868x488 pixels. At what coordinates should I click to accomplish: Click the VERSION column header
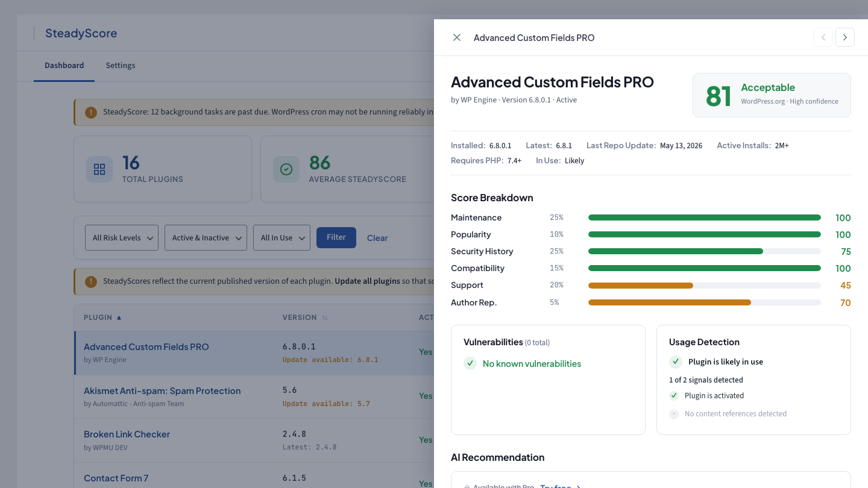coord(300,318)
